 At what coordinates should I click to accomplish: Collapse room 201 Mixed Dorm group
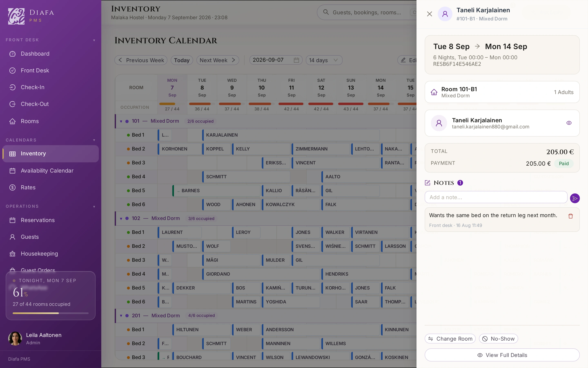[x=121, y=316]
